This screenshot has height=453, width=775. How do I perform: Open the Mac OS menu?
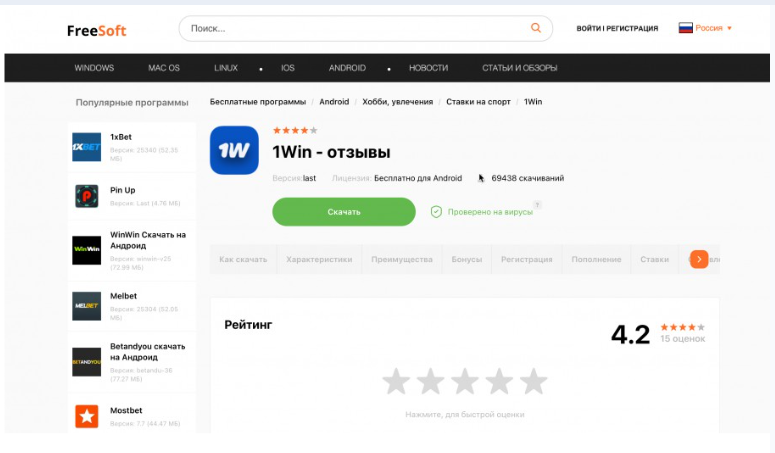[x=164, y=68]
